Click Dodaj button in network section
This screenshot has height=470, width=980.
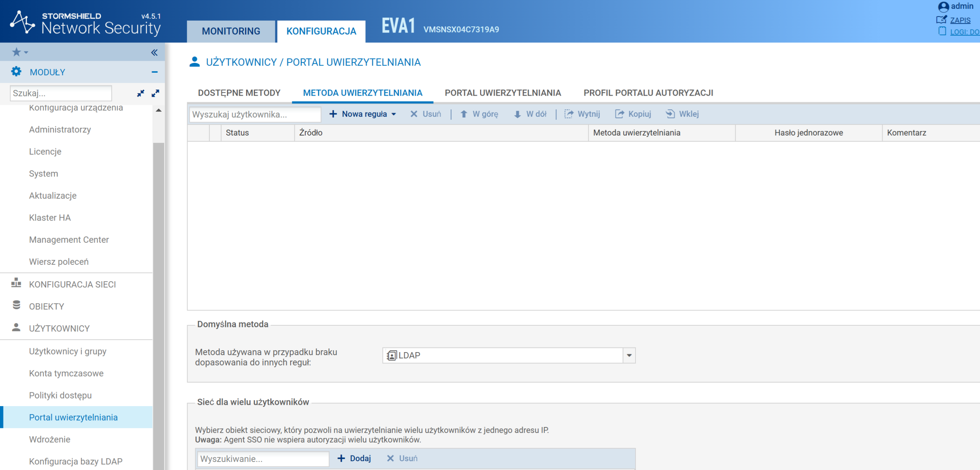point(354,459)
